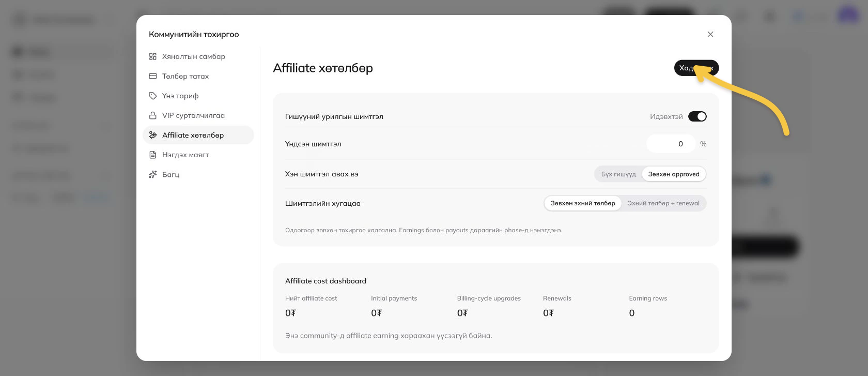The image size is (868, 376).
Task: Click the Коммунитийн тохиргоо dialog title
Action: coord(194,34)
